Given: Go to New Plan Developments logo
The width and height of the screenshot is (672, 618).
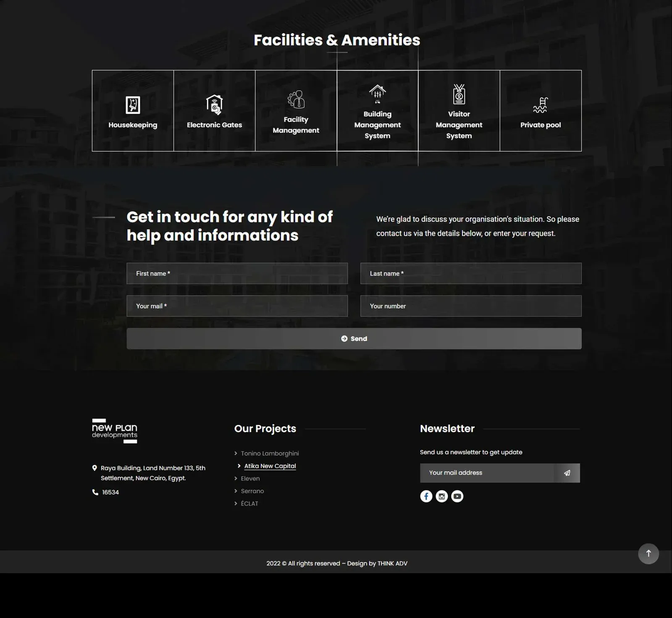Looking at the screenshot, I should point(115,431).
